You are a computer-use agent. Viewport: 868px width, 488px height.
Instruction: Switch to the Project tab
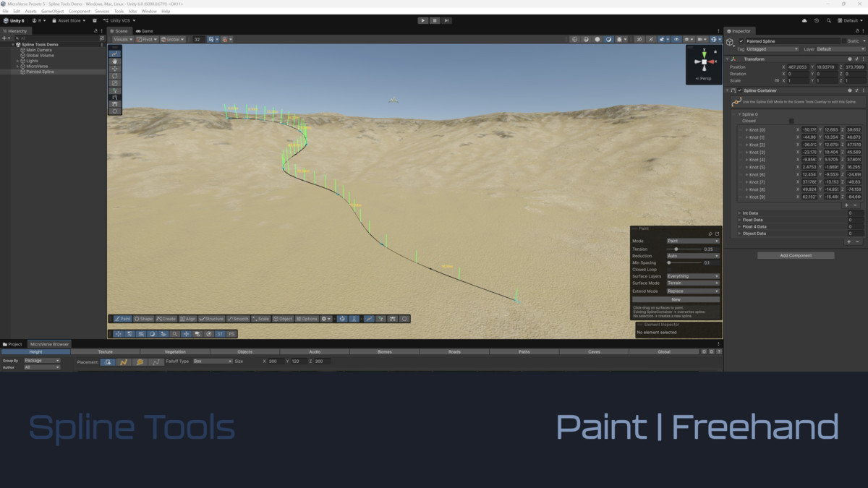pos(13,344)
